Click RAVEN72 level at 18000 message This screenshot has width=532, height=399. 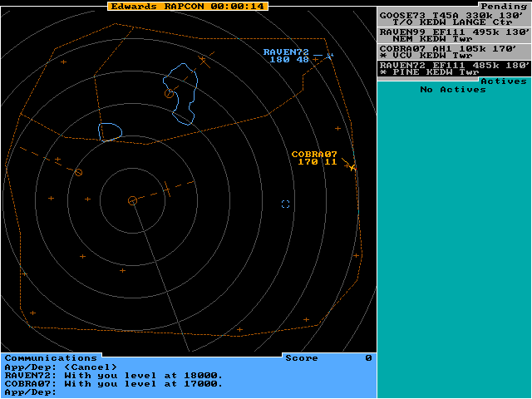(114, 376)
